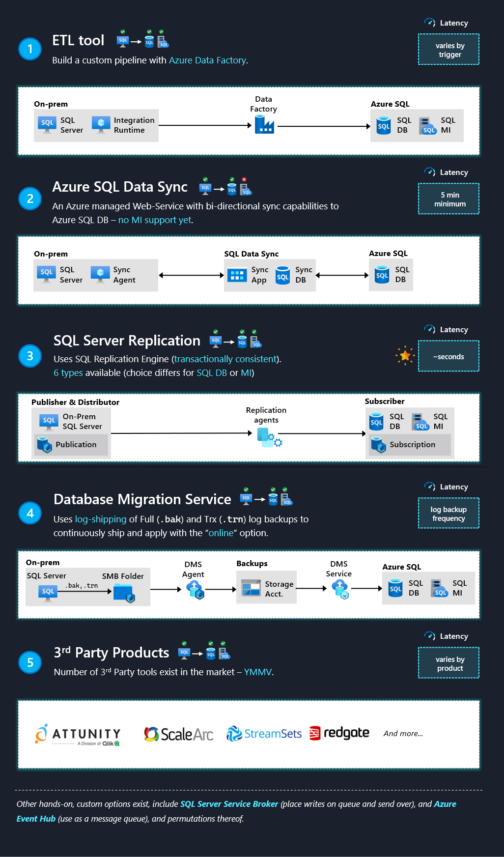Click the star icon beside ~seconds latency
This screenshot has width=504, height=857.
[405, 355]
